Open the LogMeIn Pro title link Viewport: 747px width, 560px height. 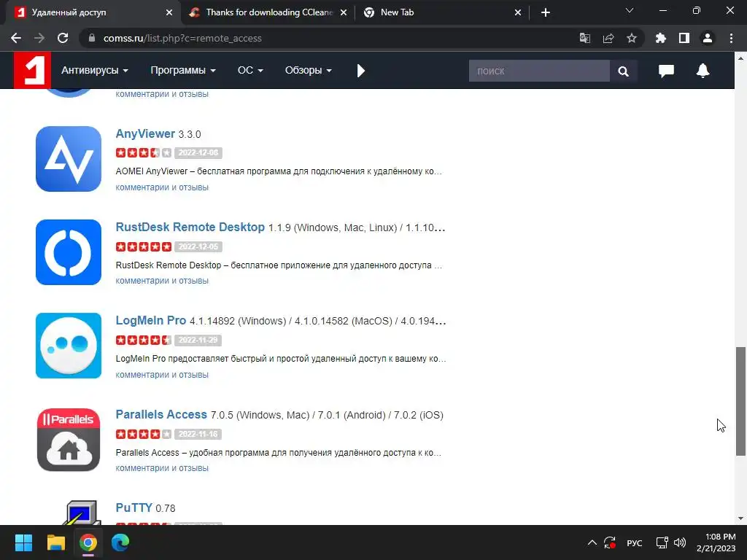pyautogui.click(x=151, y=321)
